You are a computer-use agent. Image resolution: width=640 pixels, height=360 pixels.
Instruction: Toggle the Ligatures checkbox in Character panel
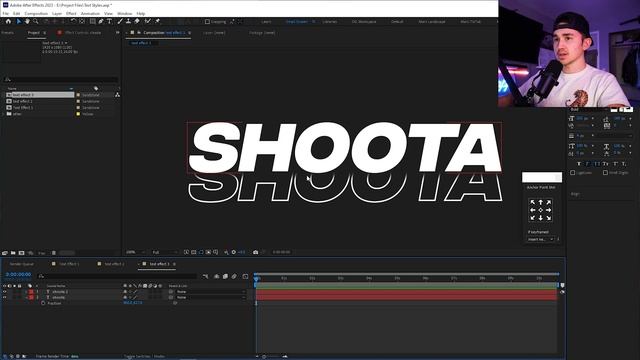(573, 173)
